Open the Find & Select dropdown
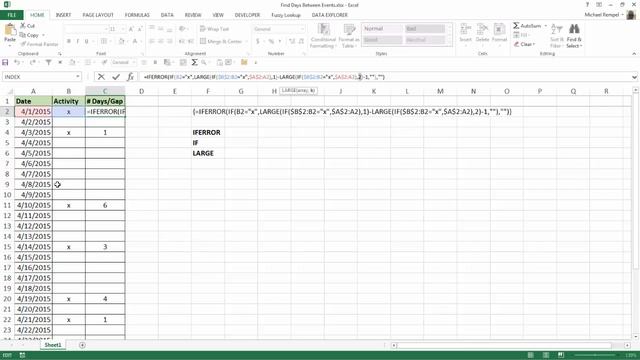This screenshot has width=640, height=360. pos(574,36)
